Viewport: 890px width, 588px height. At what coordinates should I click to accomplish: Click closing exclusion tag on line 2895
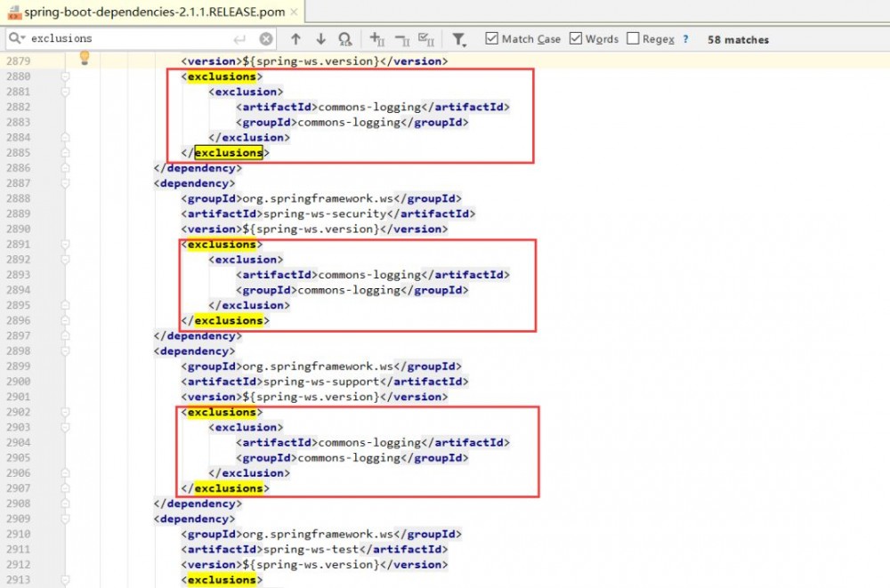click(249, 305)
